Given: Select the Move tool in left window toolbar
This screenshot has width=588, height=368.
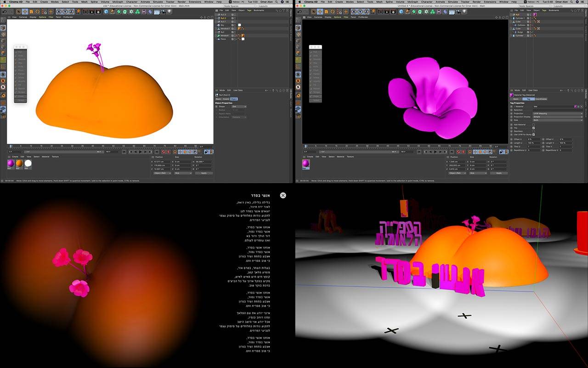Looking at the screenshot, I should (25, 11).
